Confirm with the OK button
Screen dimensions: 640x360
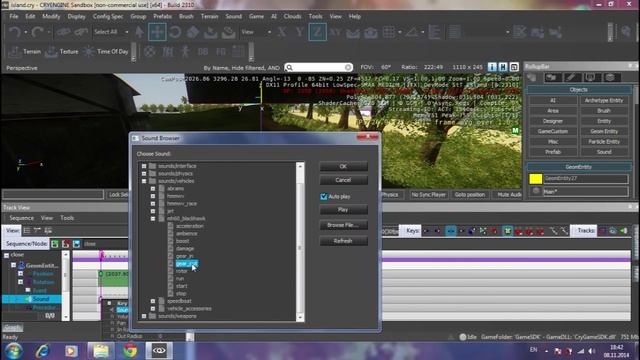(343, 167)
